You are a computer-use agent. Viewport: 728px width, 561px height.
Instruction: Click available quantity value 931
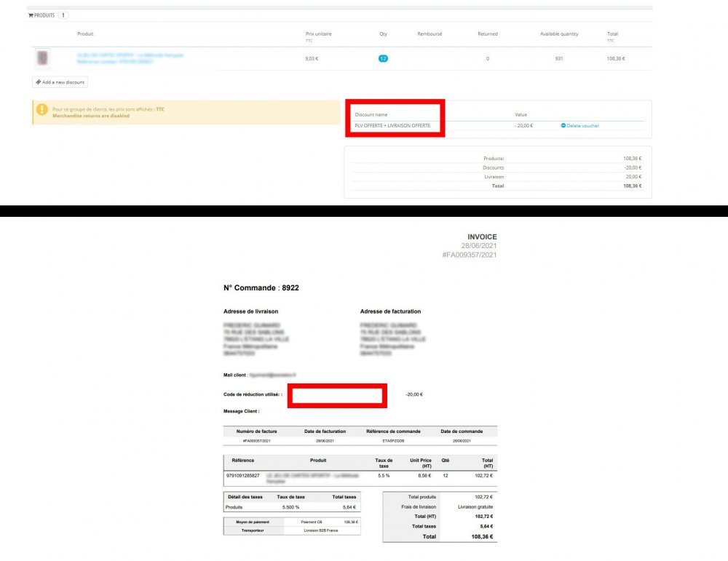(x=559, y=58)
